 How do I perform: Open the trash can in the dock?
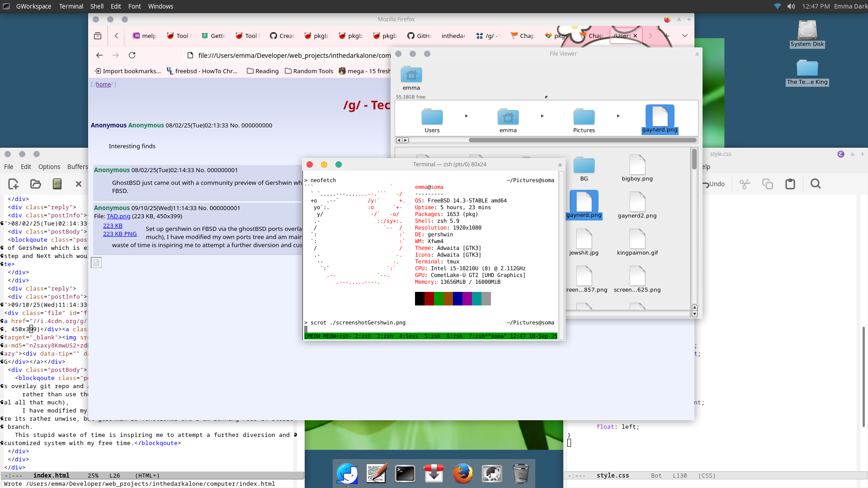[520, 474]
